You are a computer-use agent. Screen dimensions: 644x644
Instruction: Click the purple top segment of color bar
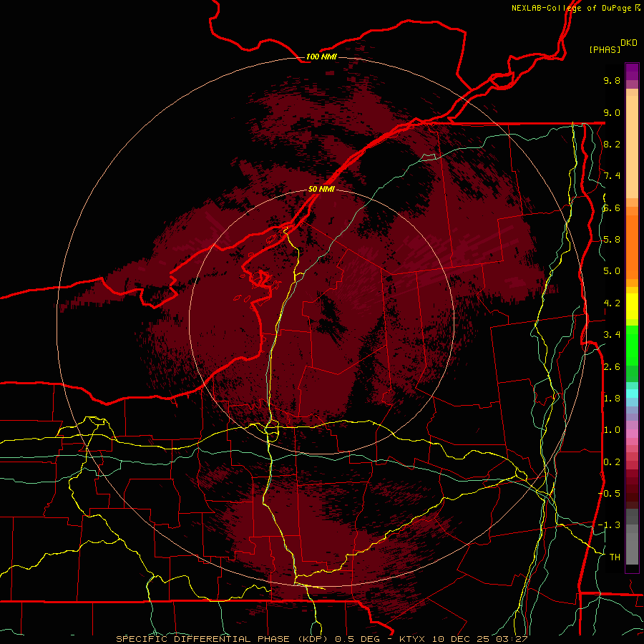tap(632, 72)
